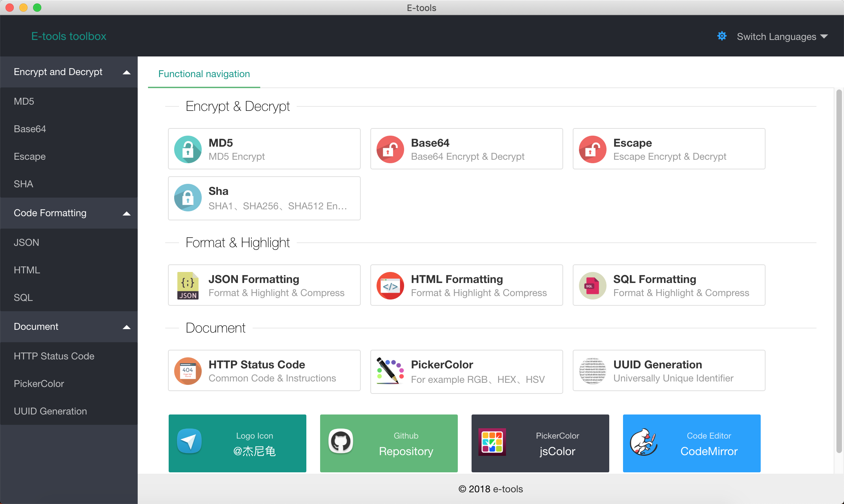Select the Escape tool padlock icon
The width and height of the screenshot is (844, 504).
[x=592, y=149]
